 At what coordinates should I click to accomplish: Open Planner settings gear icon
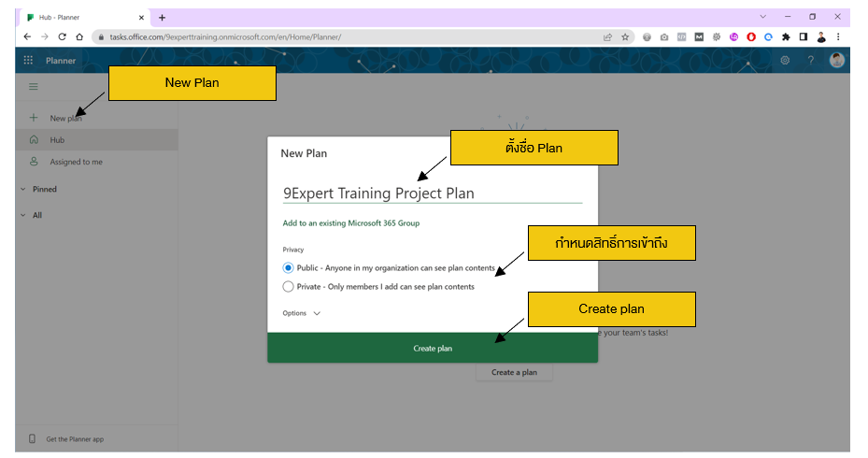pos(785,61)
